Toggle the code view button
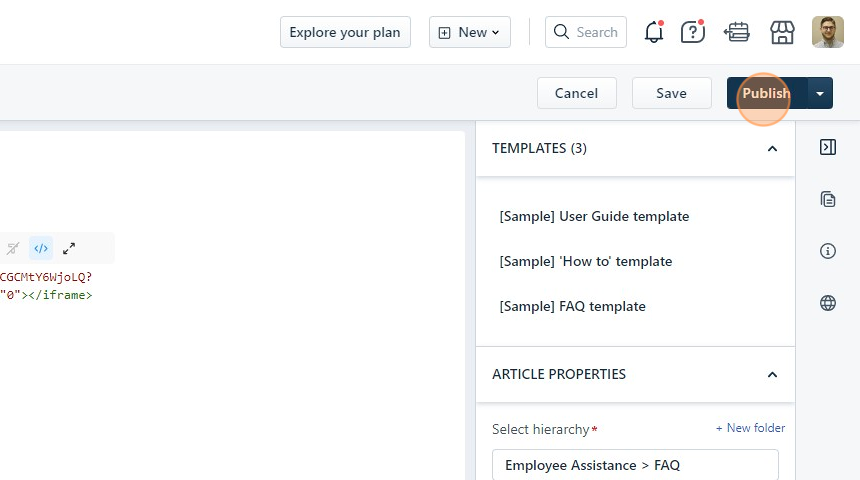This screenshot has height=480, width=860. click(41, 248)
